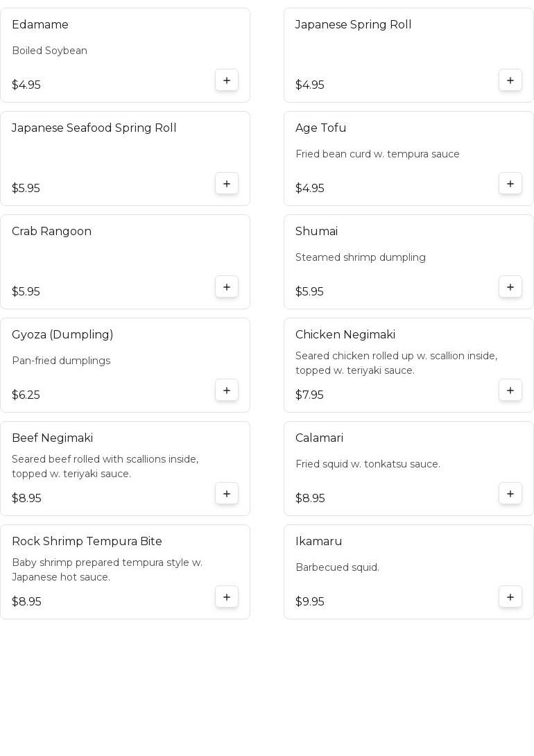Add Rock Shrimp Tempura Bite to order
534x756 pixels.
pos(227,597)
